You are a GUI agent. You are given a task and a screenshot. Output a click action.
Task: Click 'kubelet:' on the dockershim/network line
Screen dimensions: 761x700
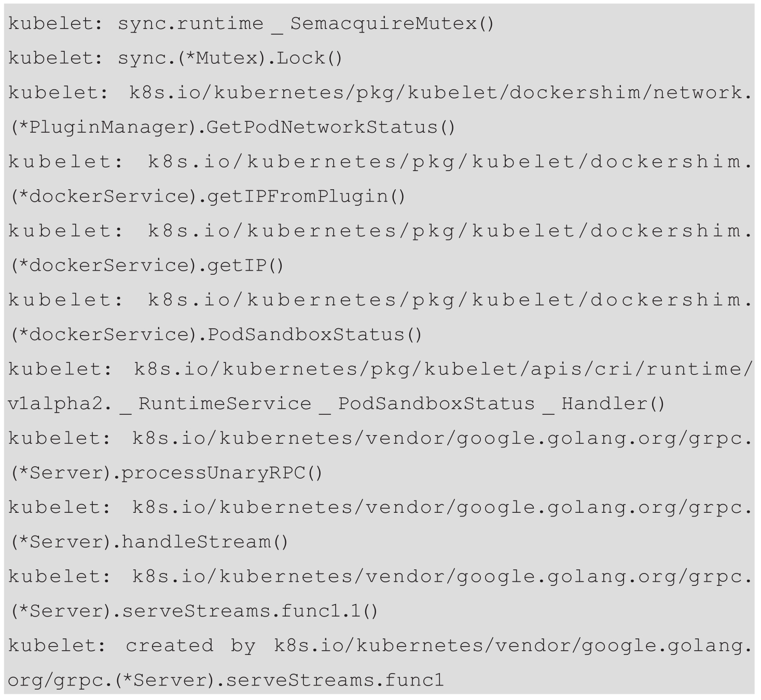(59, 93)
